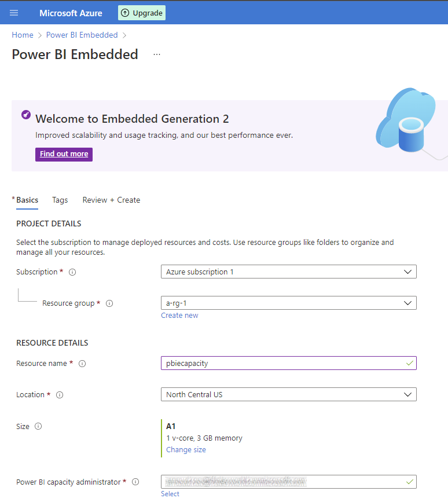The height and width of the screenshot is (502, 448).
Task: Open the ellipsis menu beside the page title
Action: point(155,54)
